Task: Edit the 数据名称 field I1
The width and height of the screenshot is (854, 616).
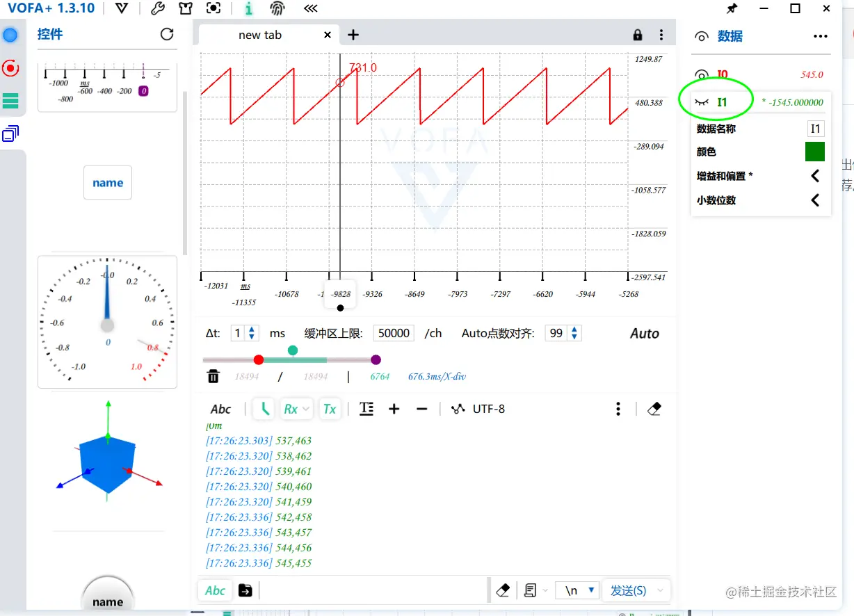Action: (816, 129)
